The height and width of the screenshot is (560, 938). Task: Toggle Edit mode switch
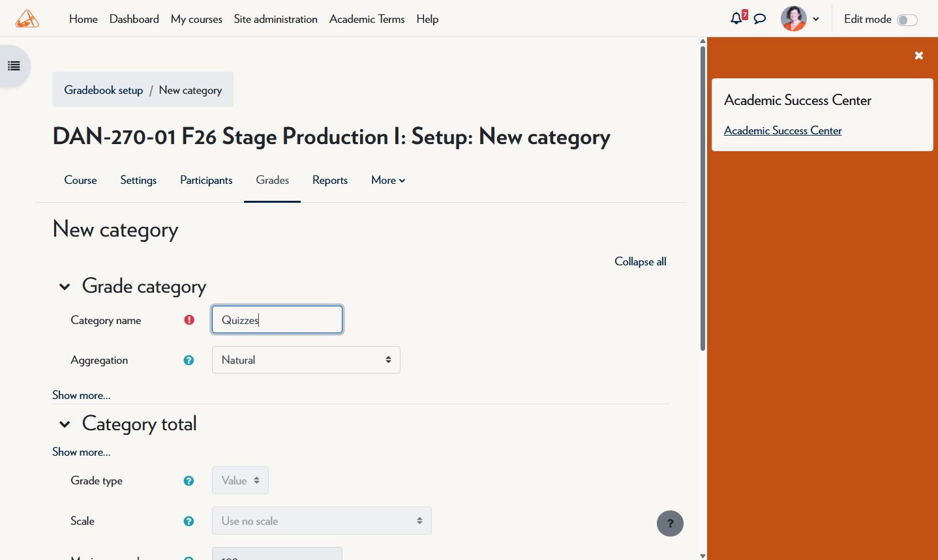pos(907,20)
